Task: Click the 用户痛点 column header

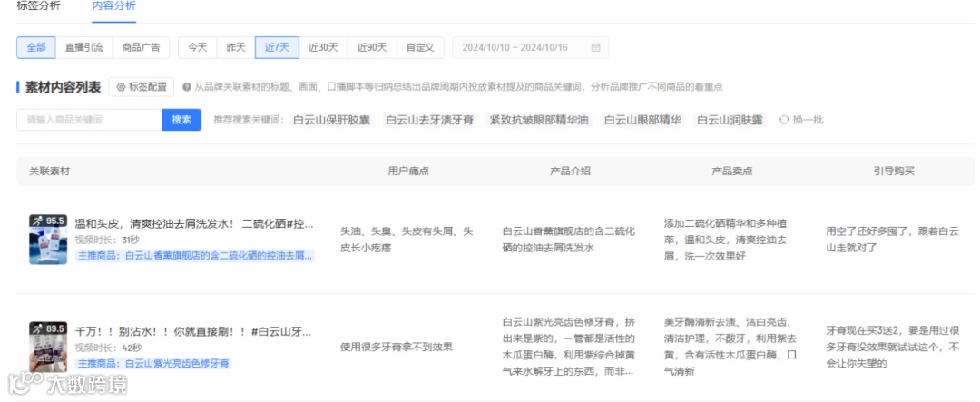Action: coord(408,172)
